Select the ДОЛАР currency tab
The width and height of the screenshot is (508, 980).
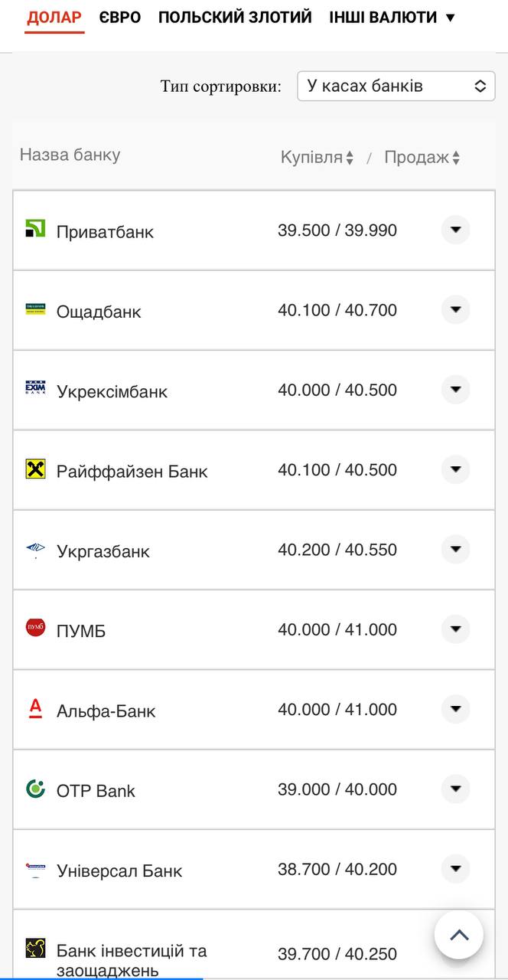point(54,17)
